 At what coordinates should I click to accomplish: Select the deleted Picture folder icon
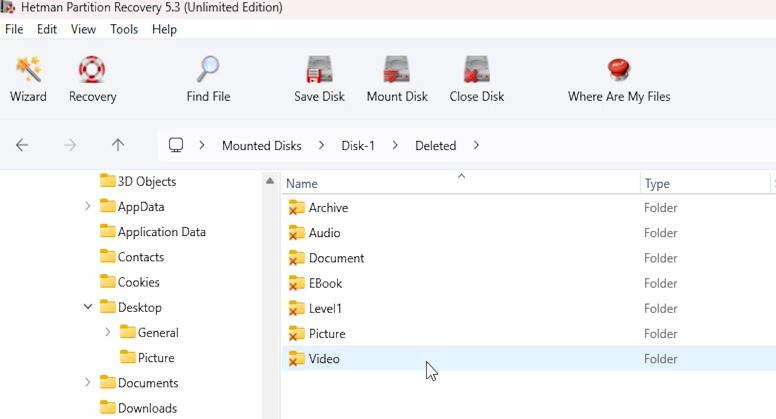point(296,333)
